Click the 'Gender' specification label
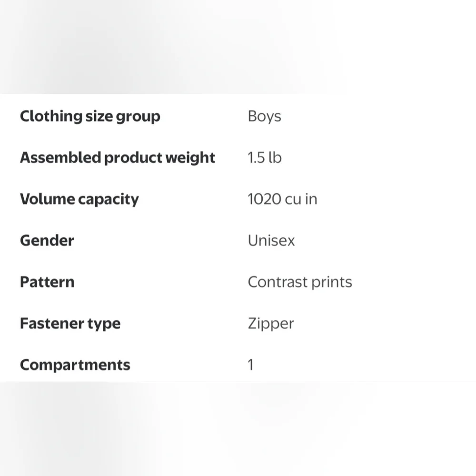This screenshot has height=476, width=476. [47, 241]
